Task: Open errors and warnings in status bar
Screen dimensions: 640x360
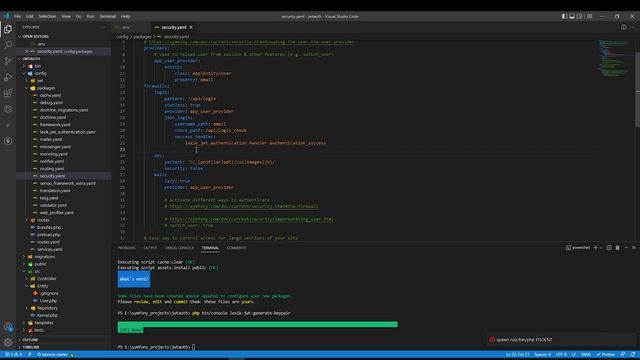Action: pyautogui.click(x=13, y=354)
